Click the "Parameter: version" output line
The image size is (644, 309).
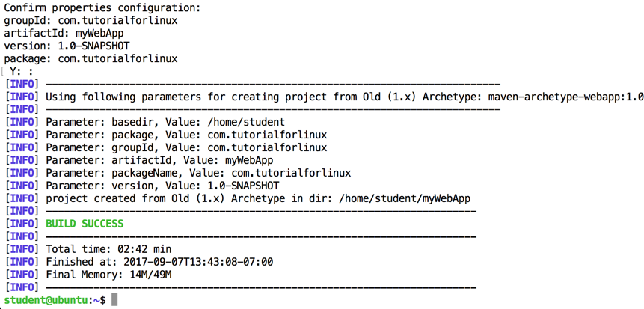coord(162,186)
